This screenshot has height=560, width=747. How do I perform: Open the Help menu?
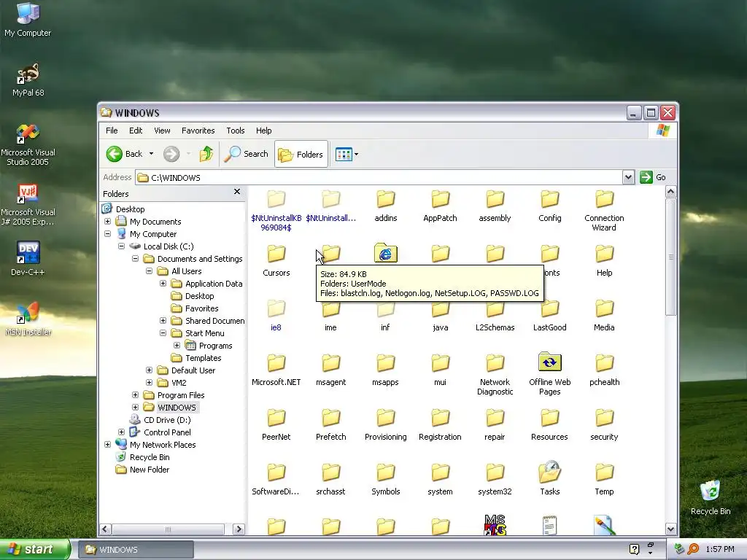pos(263,131)
